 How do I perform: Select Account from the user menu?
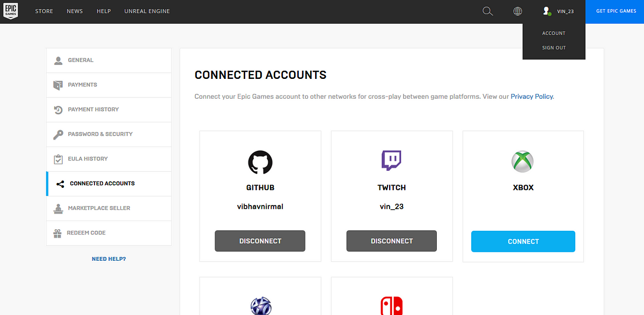(554, 33)
